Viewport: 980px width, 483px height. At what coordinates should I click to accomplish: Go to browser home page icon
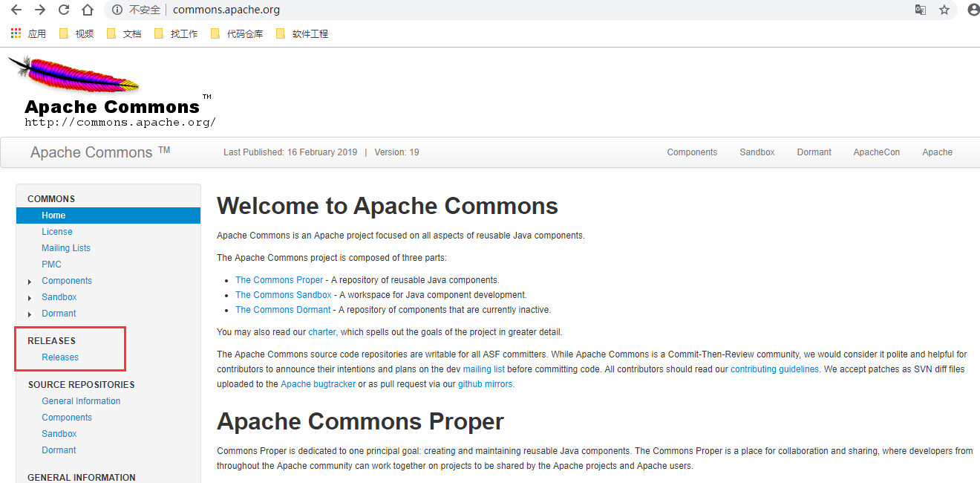88,10
